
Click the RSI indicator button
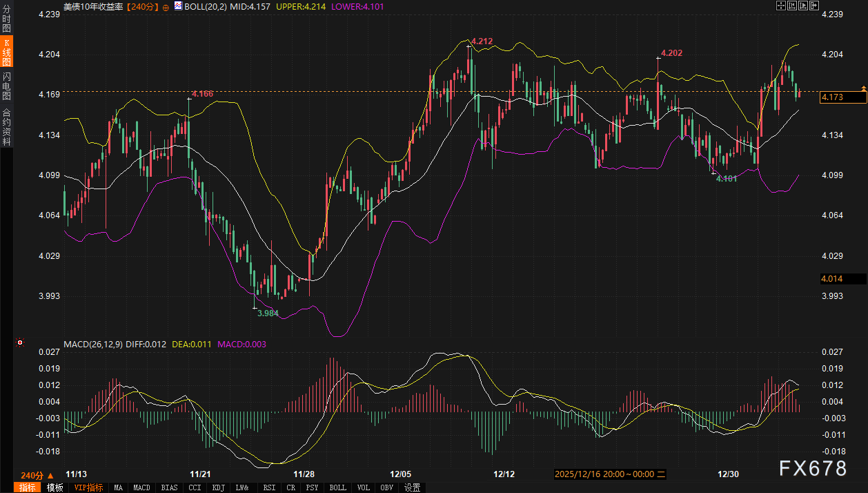(268, 487)
